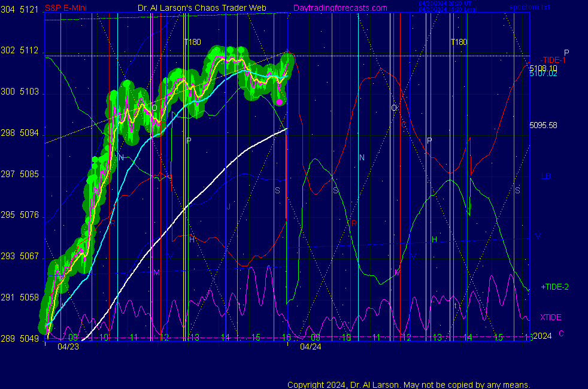Click the white P label beside -TIDE-1
588x389 pixels.
tap(566, 53)
